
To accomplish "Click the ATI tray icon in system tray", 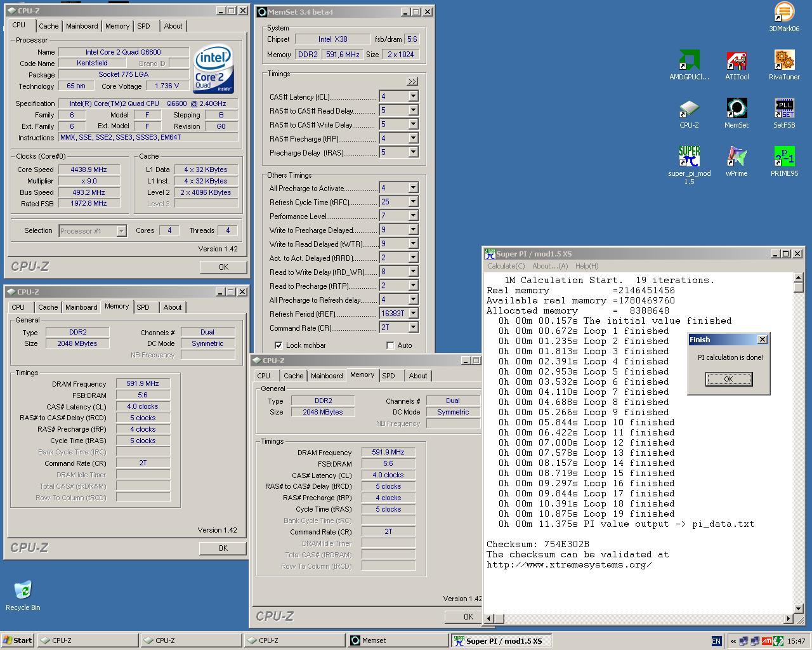I will (x=766, y=641).
